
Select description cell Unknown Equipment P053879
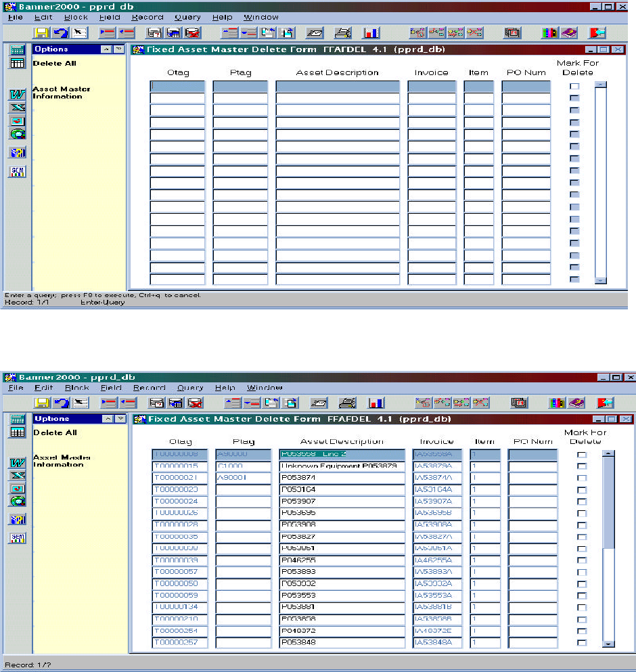342,466
